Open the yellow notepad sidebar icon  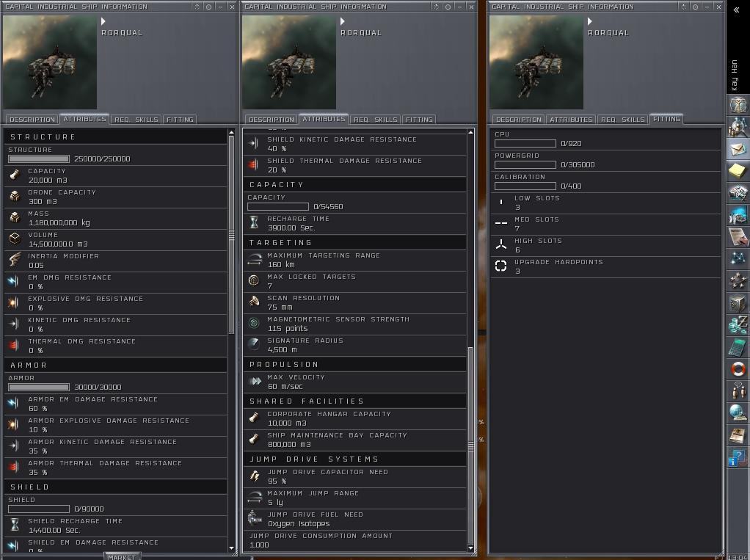coord(738,170)
